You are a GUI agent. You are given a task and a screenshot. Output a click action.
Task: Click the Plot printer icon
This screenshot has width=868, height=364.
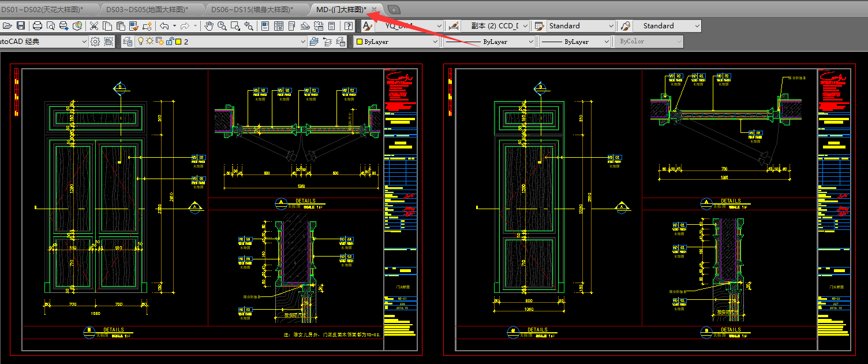click(38, 26)
